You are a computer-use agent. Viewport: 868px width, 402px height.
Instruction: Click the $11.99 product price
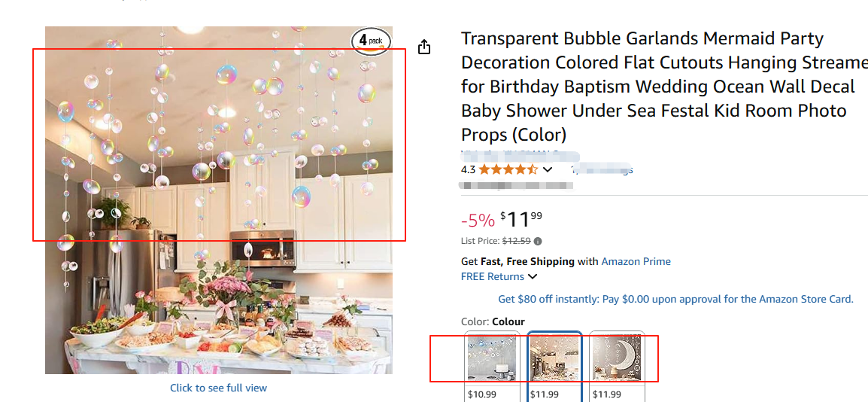tap(520, 220)
